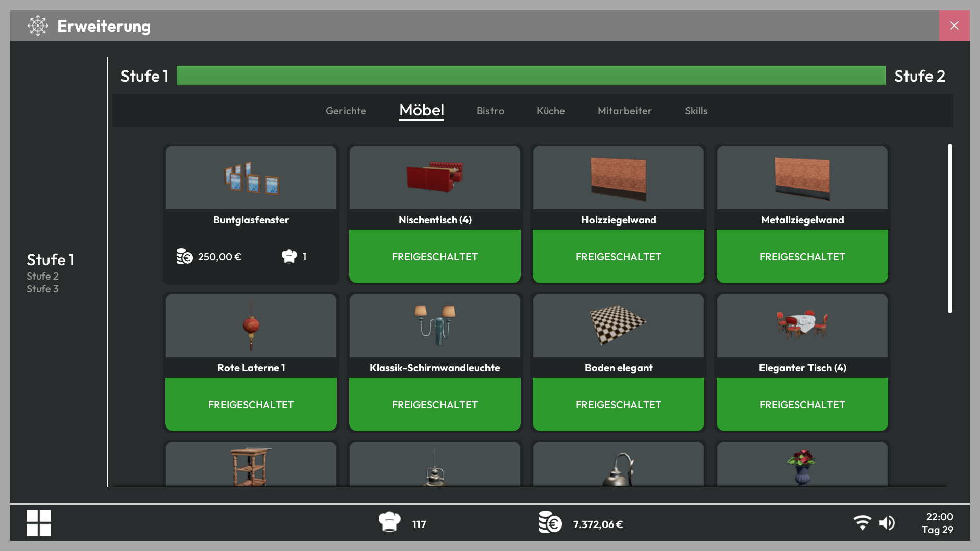Click the coin icon next to 250,00 €

[x=184, y=257]
